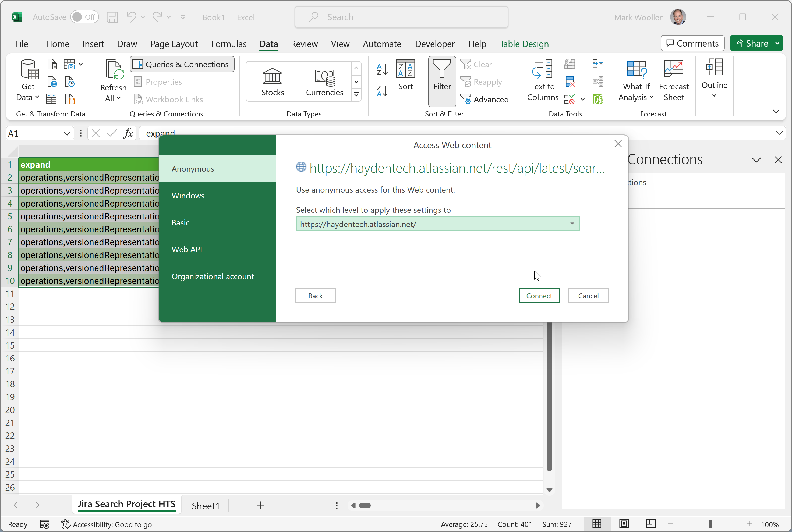Sort A to Z ascending

click(x=382, y=70)
